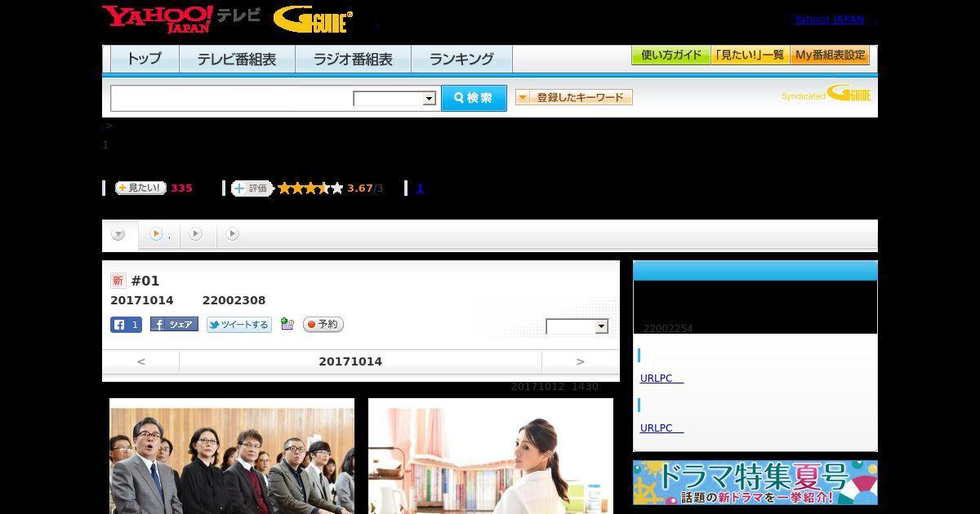This screenshot has width=980, height=514.
Task: Click the Facebook like button showing 1
Action: (x=126, y=325)
